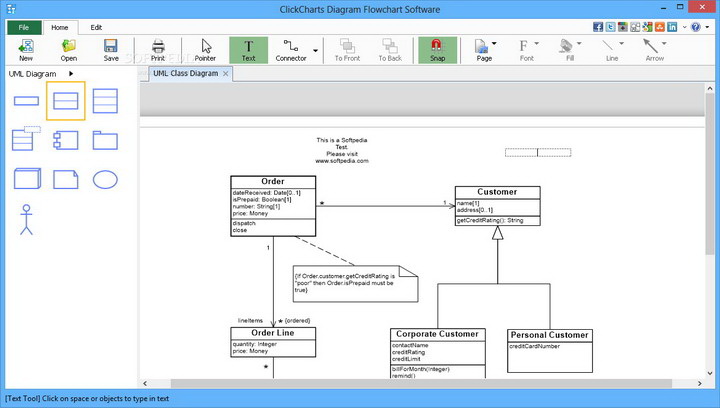Screen dimensions: 720x408
Task: Select the Order class title
Action: [273, 181]
